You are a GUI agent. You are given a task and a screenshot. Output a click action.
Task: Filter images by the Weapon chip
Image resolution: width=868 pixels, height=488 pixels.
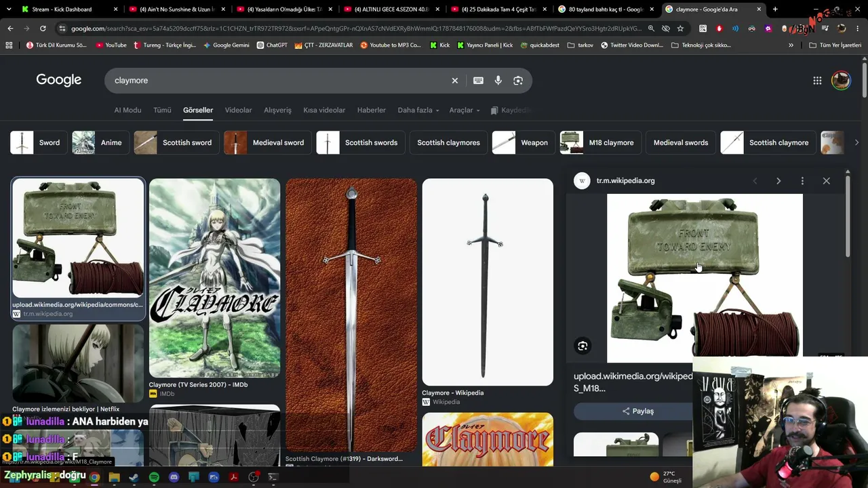(x=523, y=143)
